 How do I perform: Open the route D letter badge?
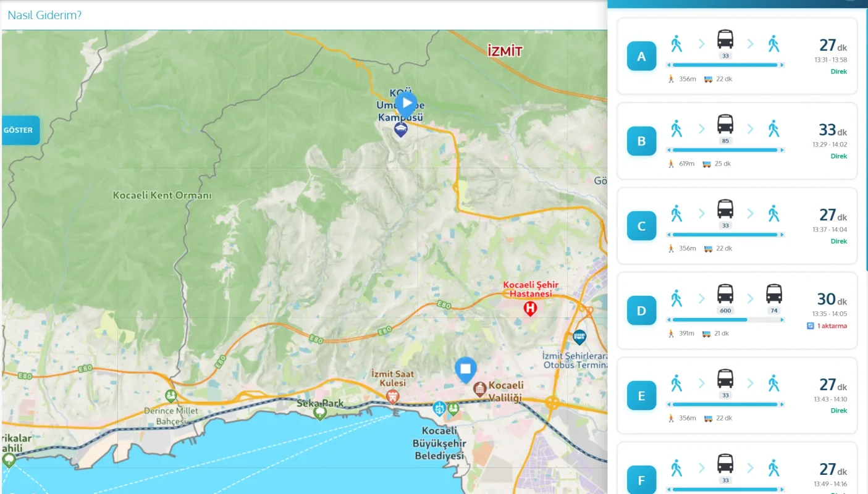(641, 311)
